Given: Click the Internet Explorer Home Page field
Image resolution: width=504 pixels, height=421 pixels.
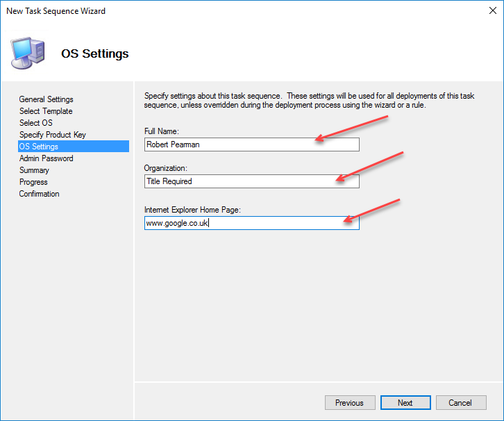Looking at the screenshot, I should click(x=251, y=224).
